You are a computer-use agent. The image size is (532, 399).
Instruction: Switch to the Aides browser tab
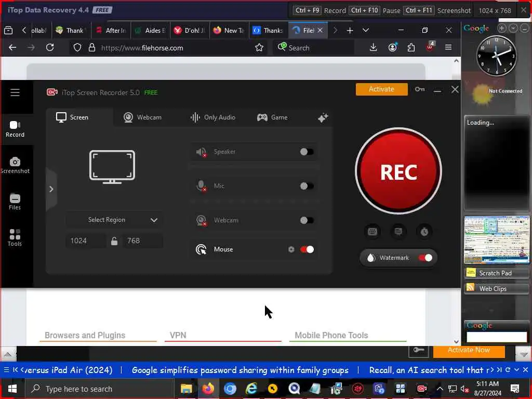point(150,31)
